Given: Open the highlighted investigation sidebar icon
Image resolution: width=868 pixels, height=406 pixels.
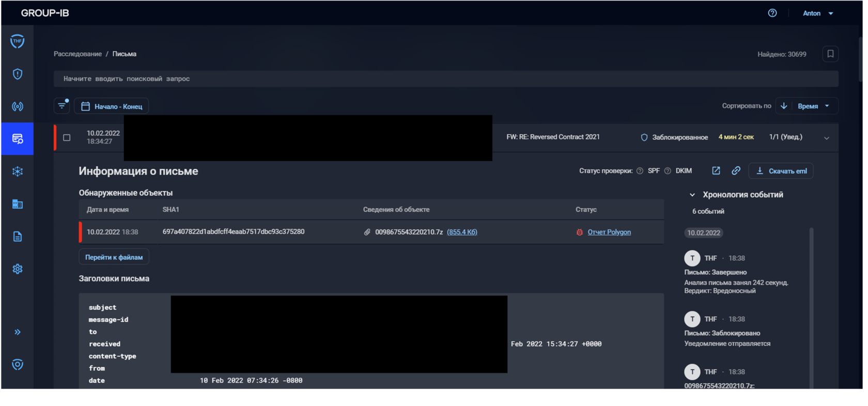Looking at the screenshot, I should coord(18,138).
